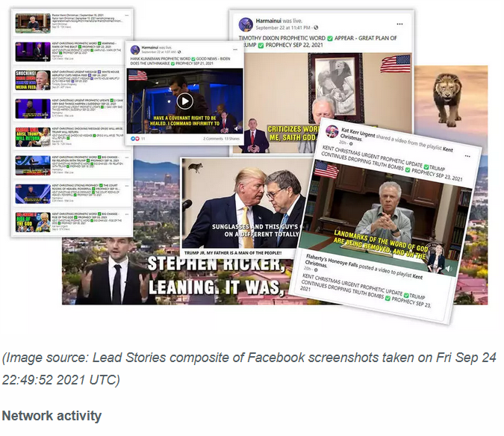Image resolution: width=504 pixels, height=436 pixels.
Task: Open the three-dot menu on the Kat Kerr Urgent post
Action: [467, 156]
